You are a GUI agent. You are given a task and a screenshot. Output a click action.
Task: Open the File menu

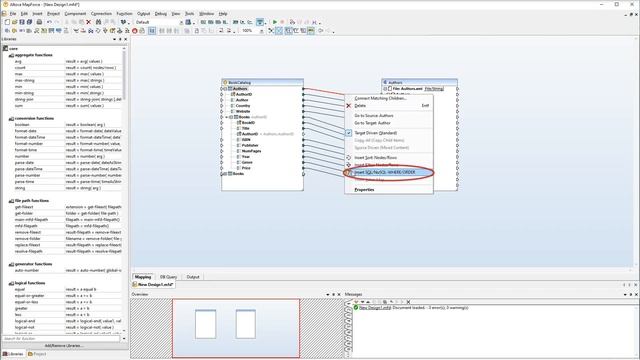coord(13,13)
